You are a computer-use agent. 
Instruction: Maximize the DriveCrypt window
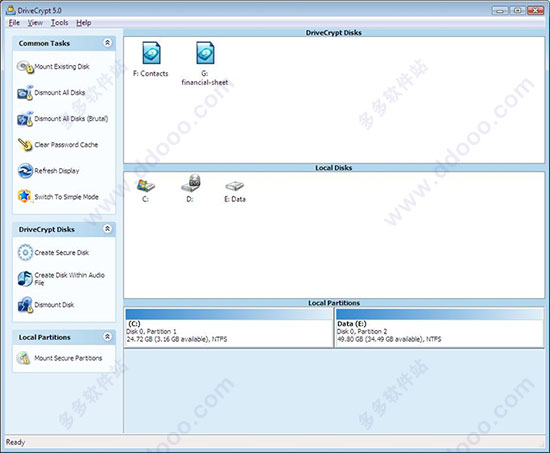point(518,11)
